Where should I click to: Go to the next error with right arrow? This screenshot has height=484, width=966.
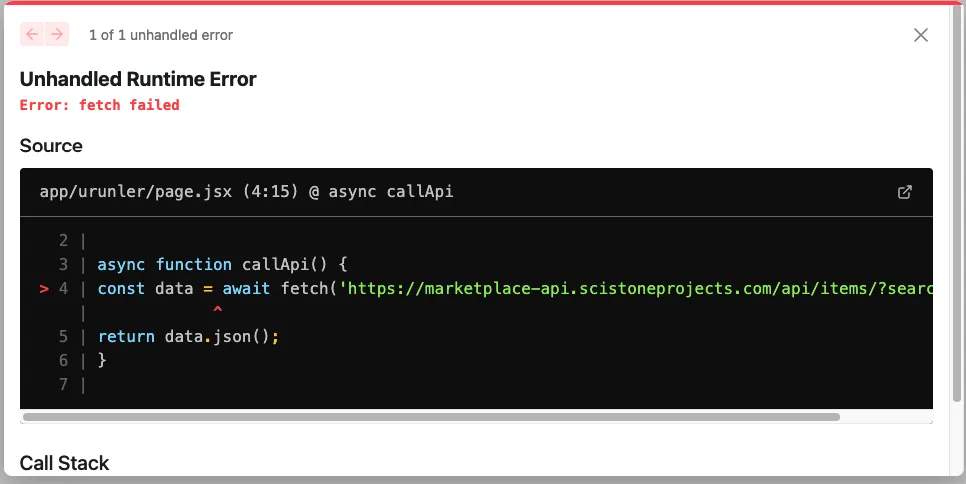coord(57,35)
